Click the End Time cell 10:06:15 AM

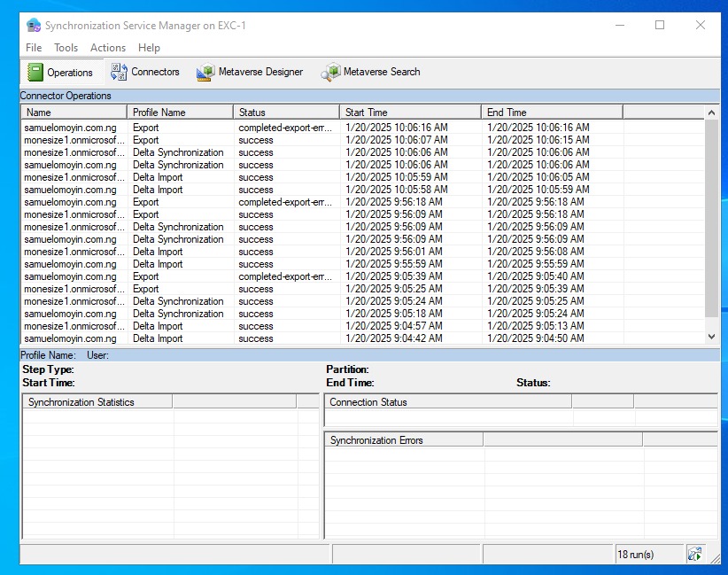coord(538,140)
